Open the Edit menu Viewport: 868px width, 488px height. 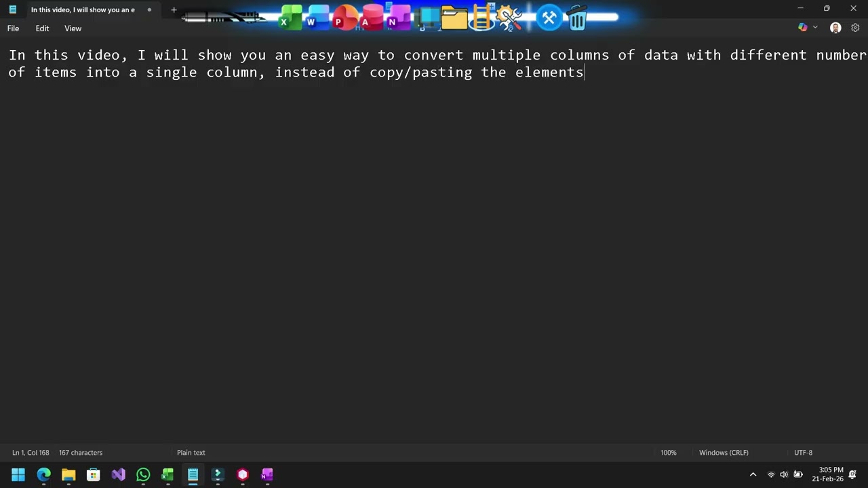[x=42, y=28]
